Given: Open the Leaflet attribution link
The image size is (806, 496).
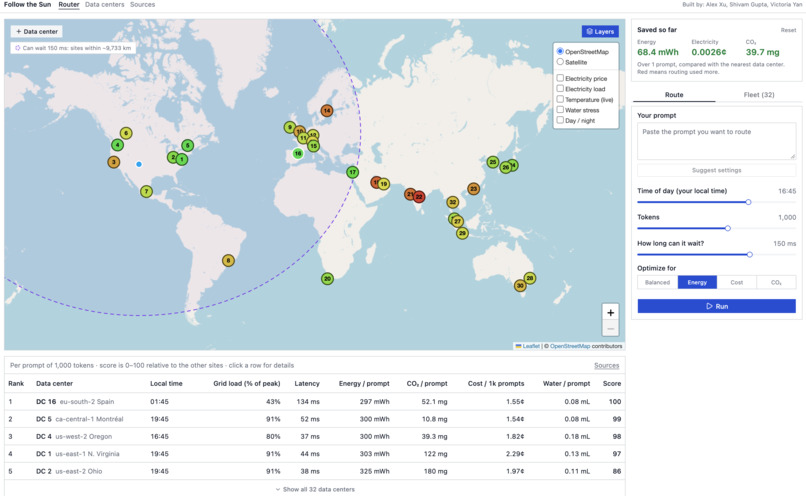Looking at the screenshot, I should 531,346.
